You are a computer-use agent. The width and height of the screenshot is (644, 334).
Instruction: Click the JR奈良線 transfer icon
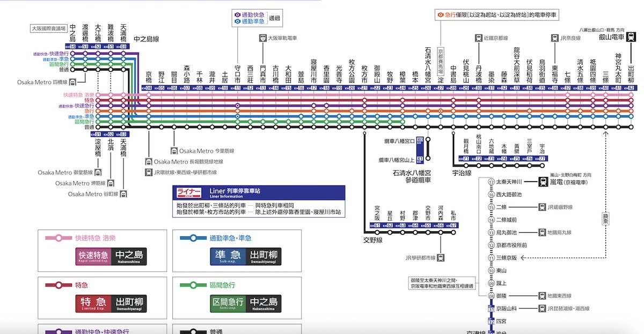(x=554, y=38)
